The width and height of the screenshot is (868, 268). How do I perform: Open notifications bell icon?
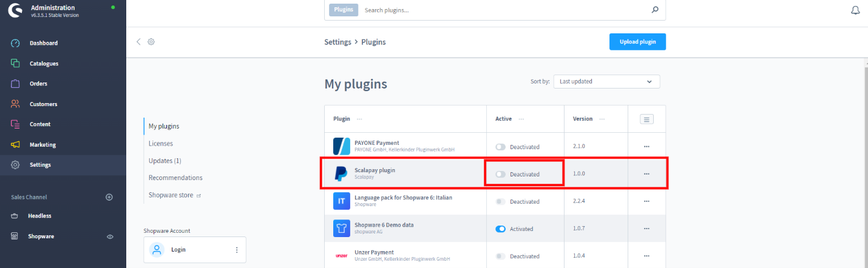856,10
